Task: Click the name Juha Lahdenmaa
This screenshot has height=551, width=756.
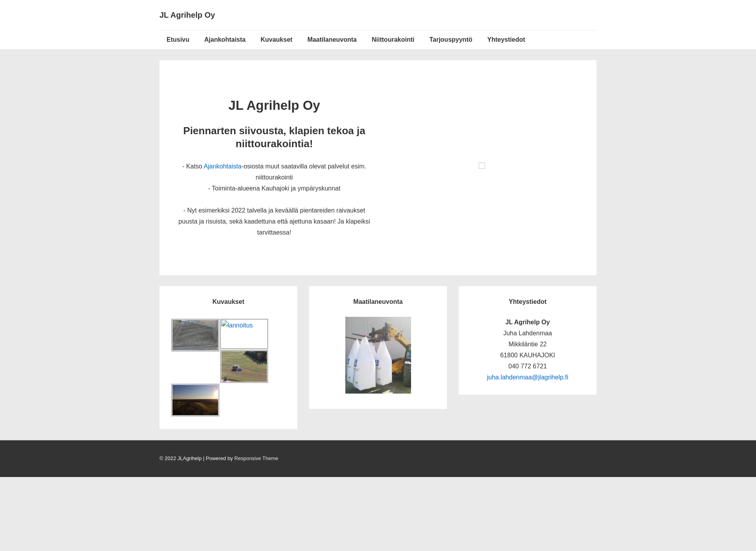Action: [528, 333]
